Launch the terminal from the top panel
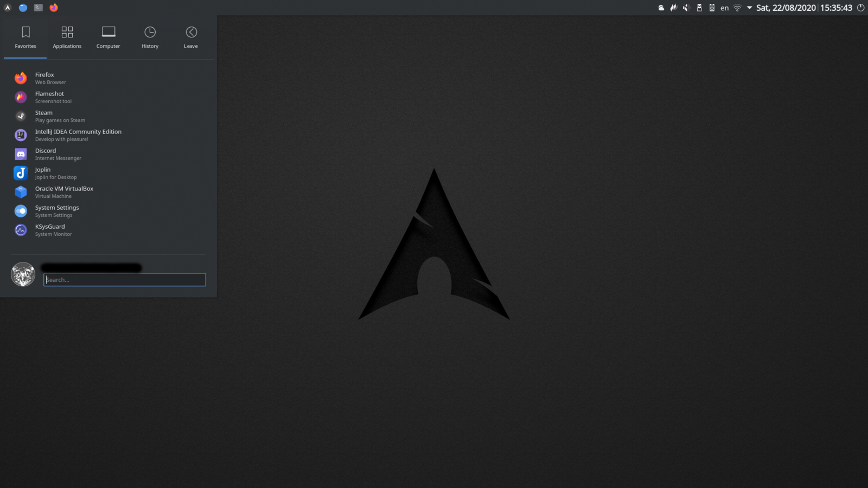The image size is (868, 488). click(x=38, y=8)
